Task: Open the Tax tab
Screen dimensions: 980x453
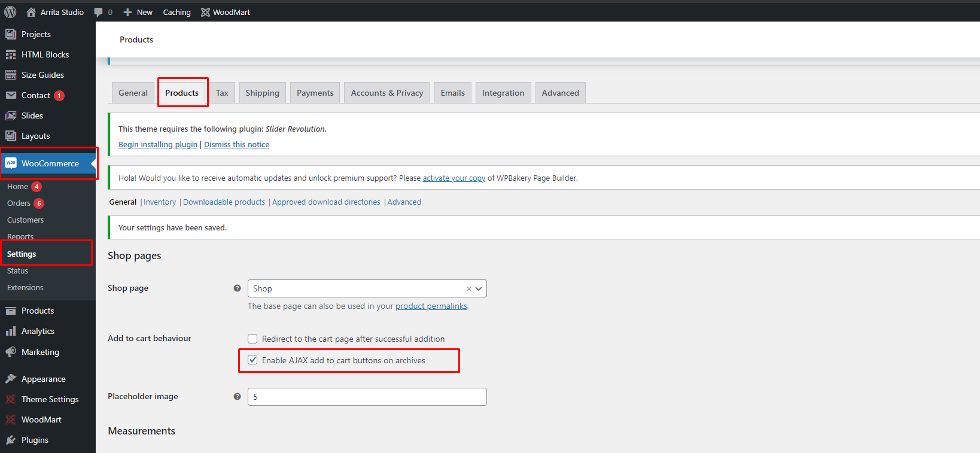Action: (222, 93)
